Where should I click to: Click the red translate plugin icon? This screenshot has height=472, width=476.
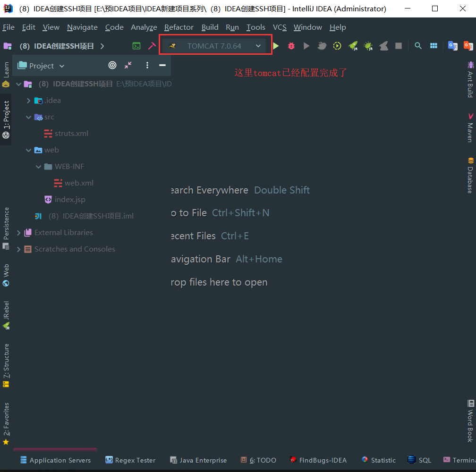[x=468, y=46]
